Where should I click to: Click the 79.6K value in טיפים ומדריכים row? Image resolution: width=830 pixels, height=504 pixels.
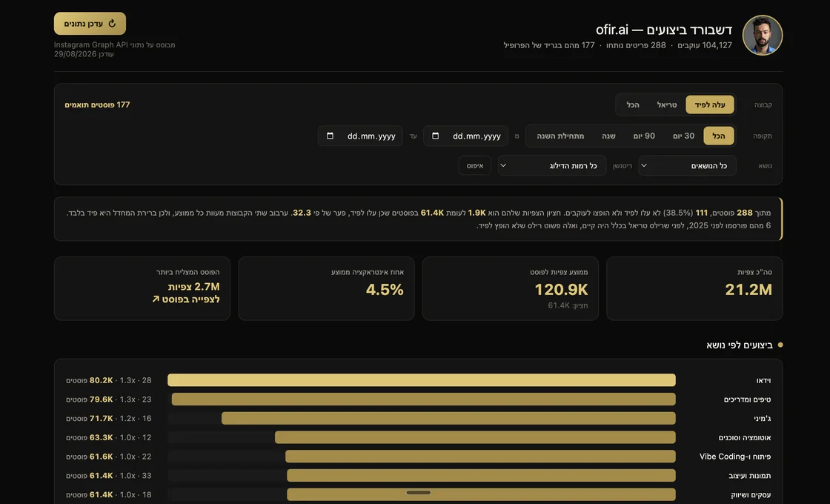coord(101,399)
